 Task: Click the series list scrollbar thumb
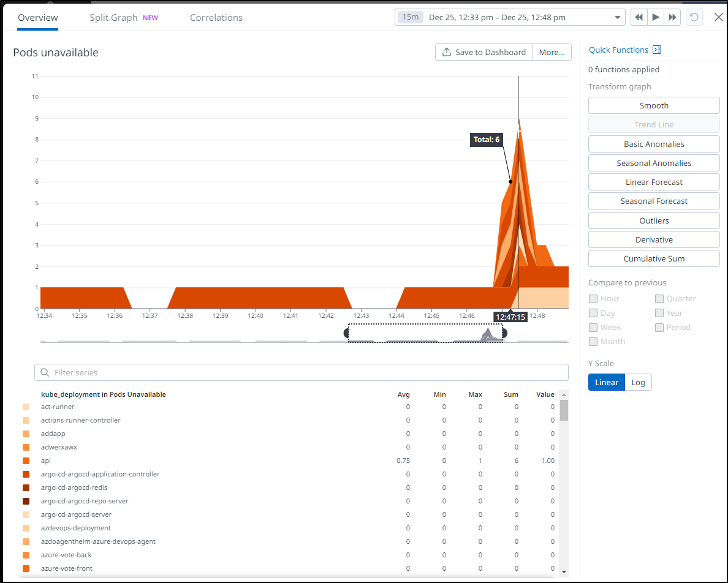click(564, 410)
